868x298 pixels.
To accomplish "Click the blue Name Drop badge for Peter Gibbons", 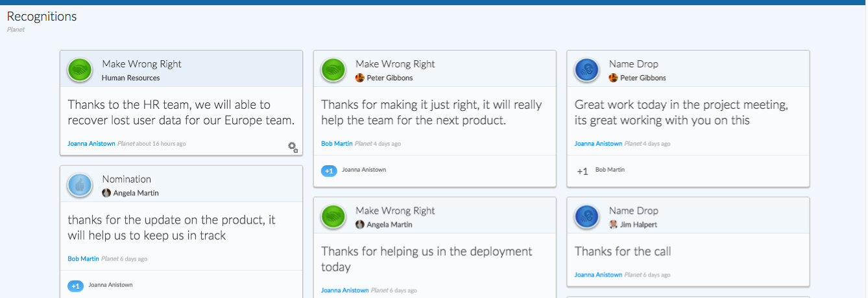I will (587, 70).
